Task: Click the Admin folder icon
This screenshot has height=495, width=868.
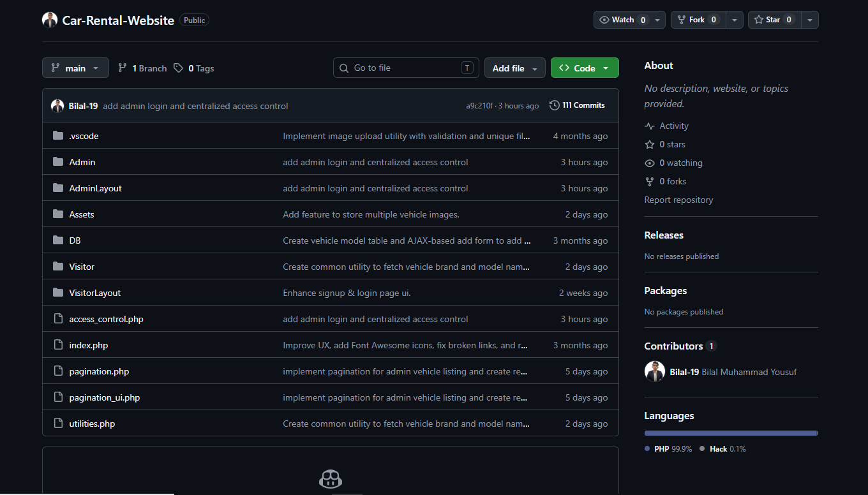Action: pos(58,162)
